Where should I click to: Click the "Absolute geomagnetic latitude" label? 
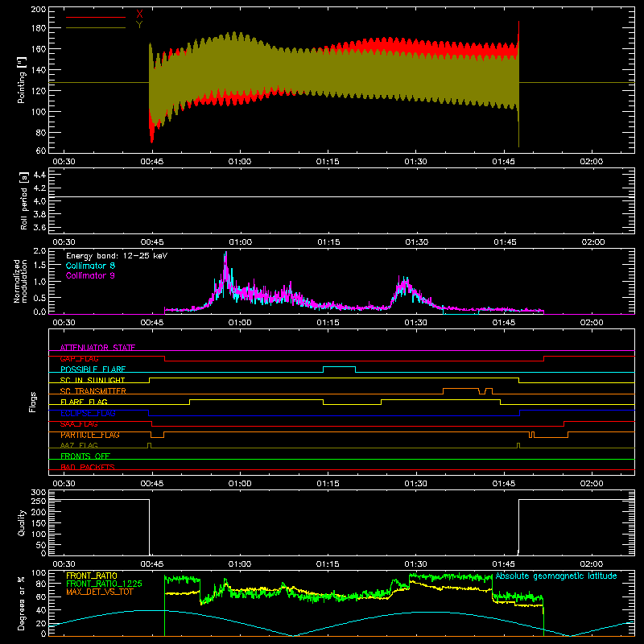point(556,576)
